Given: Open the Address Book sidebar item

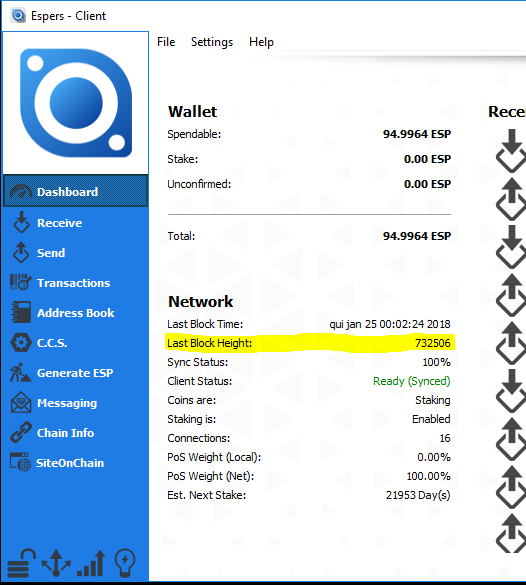Looking at the screenshot, I should pyautogui.click(x=75, y=313).
